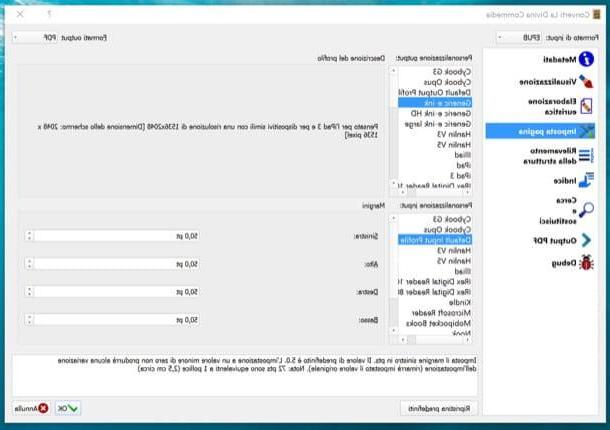Viewport: 610px width, 430px height.
Task: Select Default Input Profile entry
Action: click(435, 240)
